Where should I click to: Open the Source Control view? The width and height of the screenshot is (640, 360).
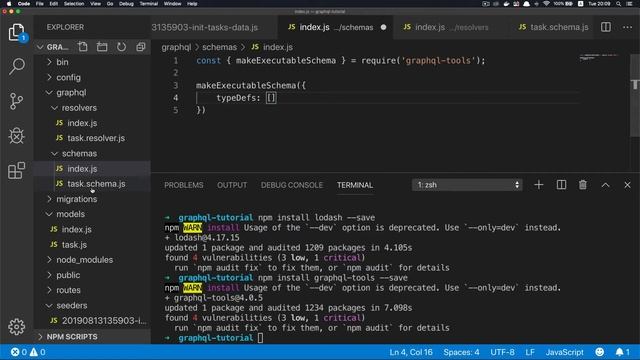click(17, 101)
